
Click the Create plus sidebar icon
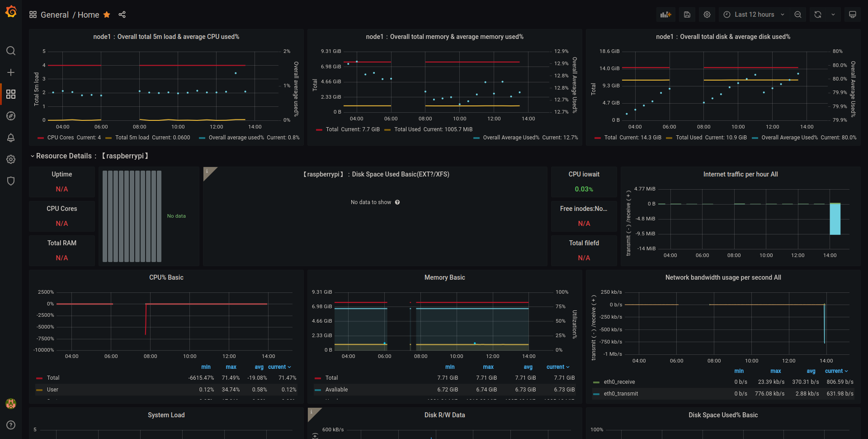(11, 72)
